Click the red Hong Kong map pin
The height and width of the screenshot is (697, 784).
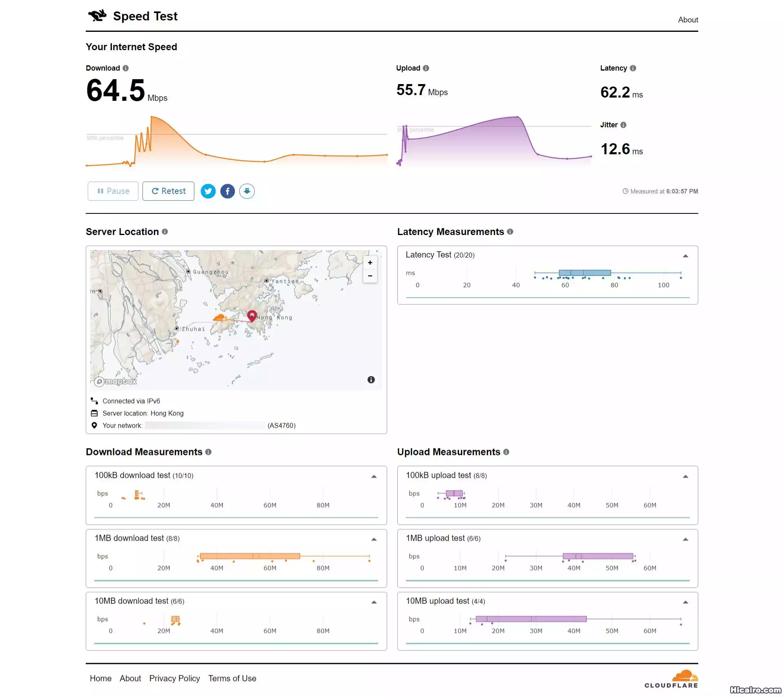252,316
